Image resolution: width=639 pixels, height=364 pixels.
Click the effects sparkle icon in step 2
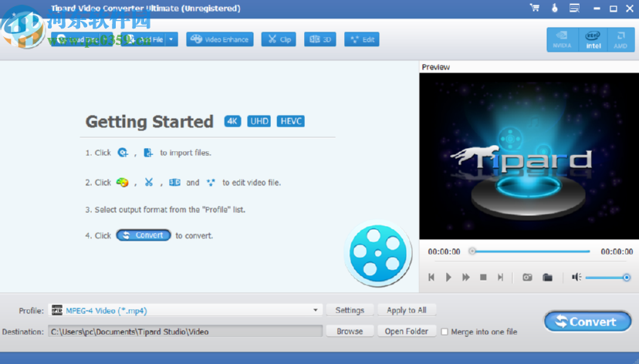pyautogui.click(x=211, y=183)
